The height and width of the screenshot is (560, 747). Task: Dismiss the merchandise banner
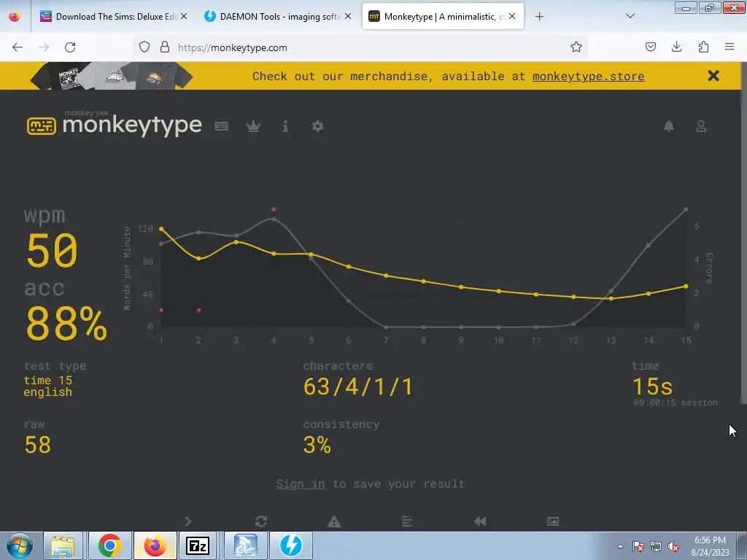point(713,76)
